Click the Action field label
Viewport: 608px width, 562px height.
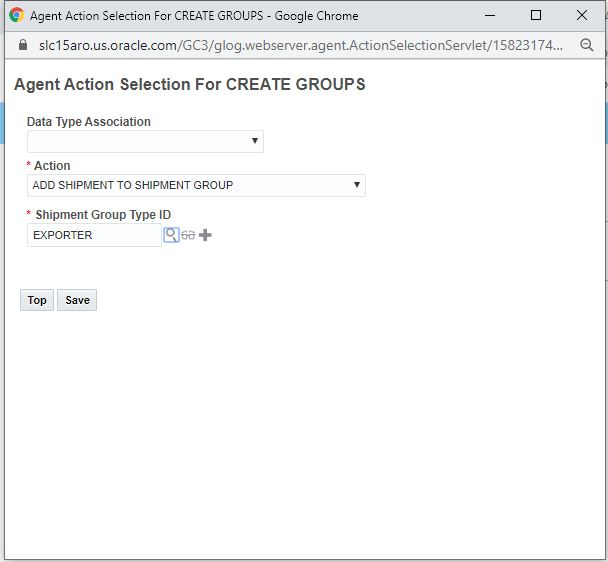pyautogui.click(x=52, y=166)
